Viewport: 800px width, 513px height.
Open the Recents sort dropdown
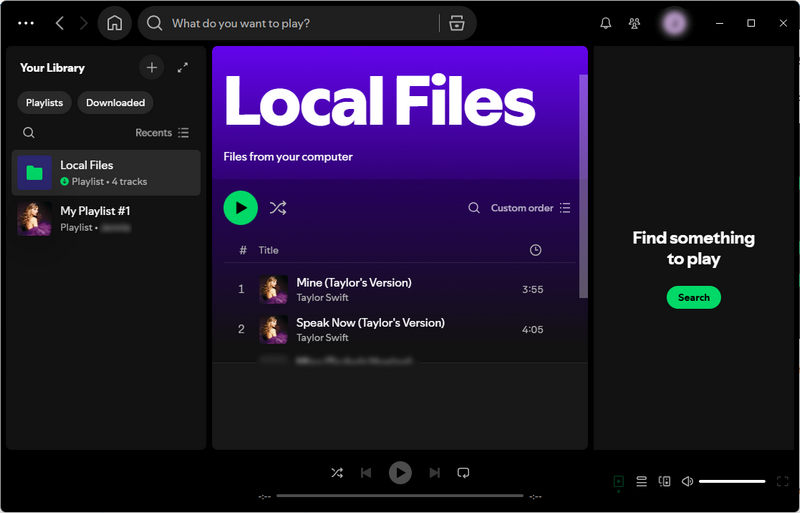pos(162,133)
